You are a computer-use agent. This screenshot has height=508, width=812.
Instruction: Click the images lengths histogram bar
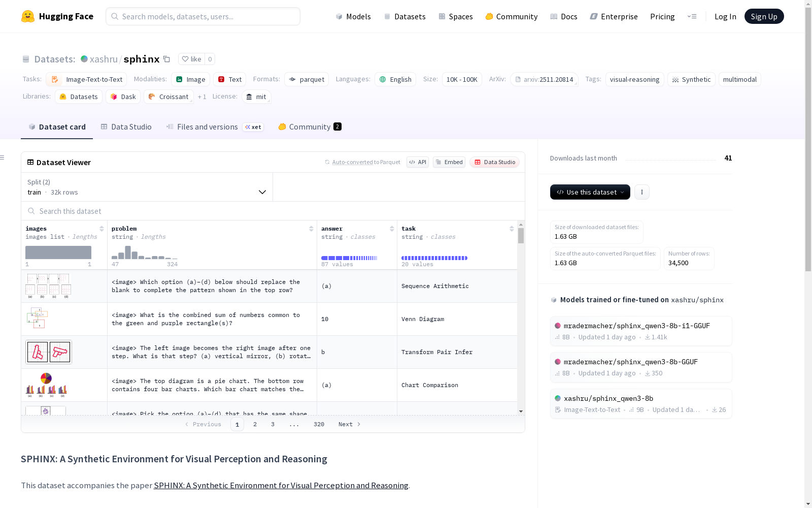(58, 252)
